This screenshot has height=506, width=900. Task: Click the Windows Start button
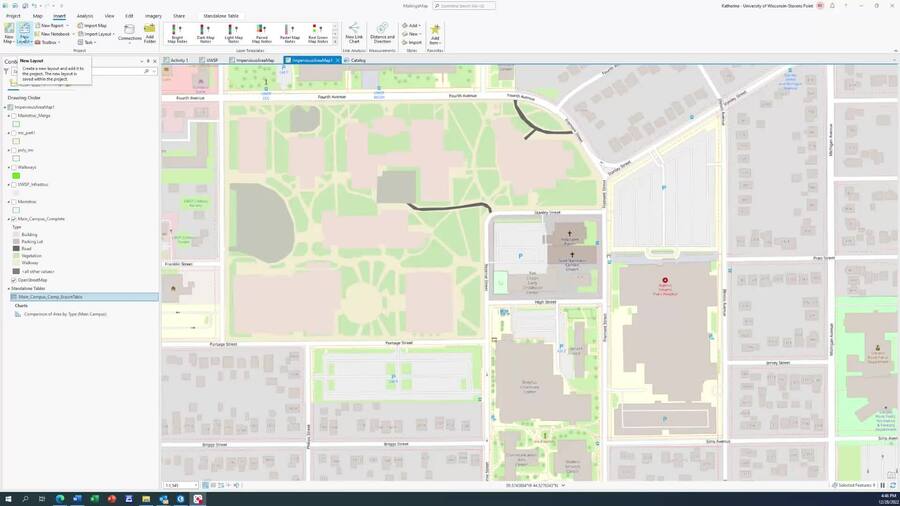pos(8,499)
